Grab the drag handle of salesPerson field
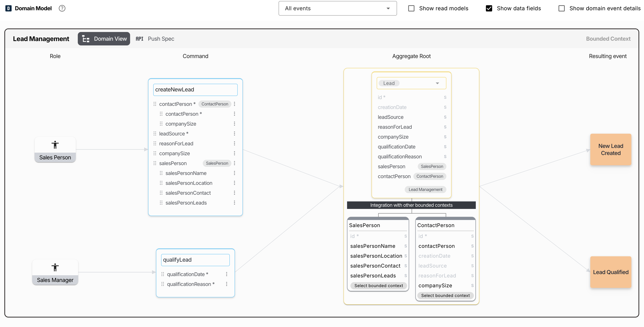This screenshot has height=327, width=644. coord(155,163)
